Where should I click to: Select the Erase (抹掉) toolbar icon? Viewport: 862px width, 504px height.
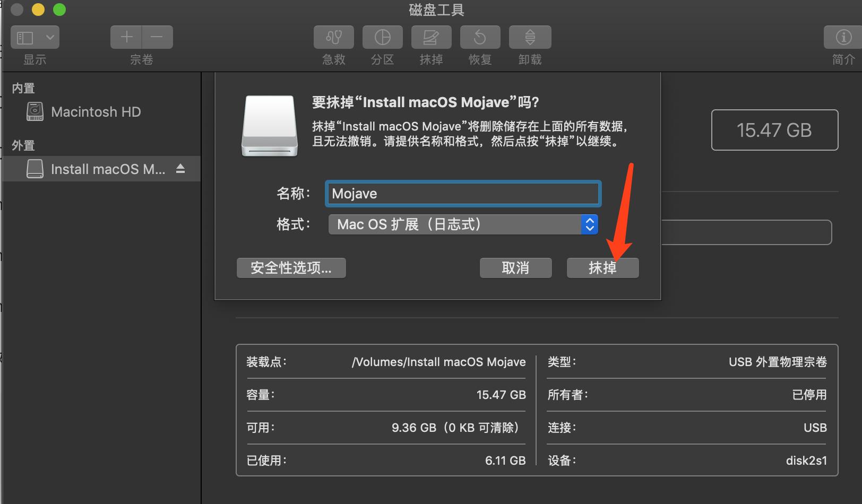430,37
